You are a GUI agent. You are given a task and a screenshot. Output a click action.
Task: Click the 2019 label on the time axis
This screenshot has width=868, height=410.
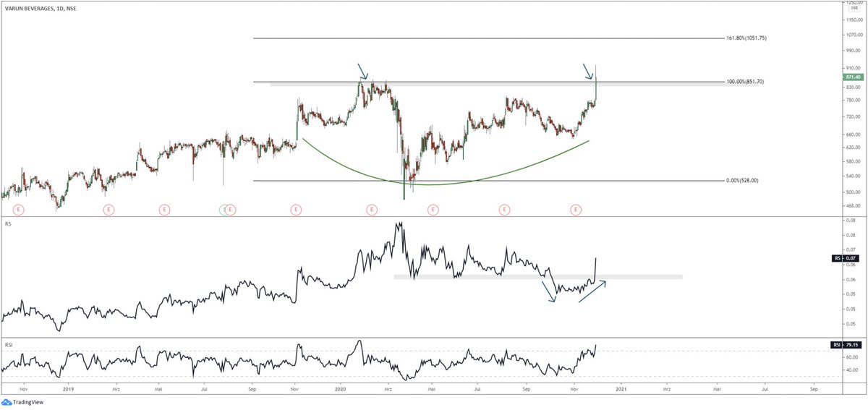[x=68, y=388]
